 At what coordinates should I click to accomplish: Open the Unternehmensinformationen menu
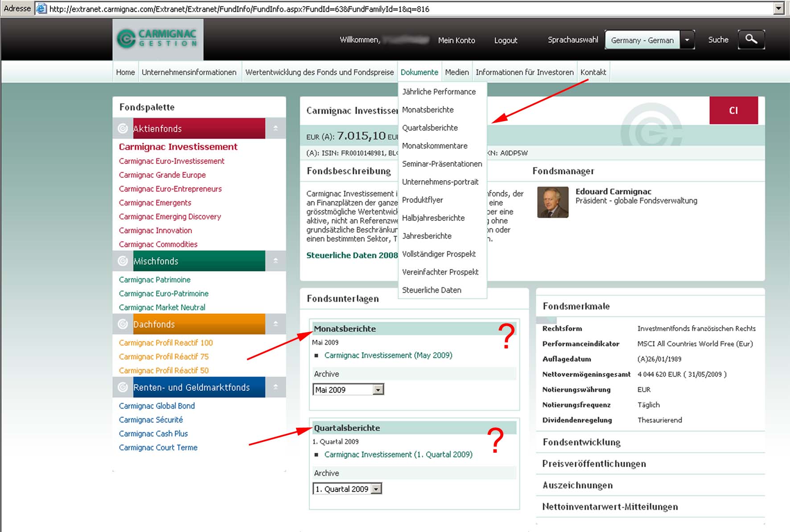pos(189,72)
